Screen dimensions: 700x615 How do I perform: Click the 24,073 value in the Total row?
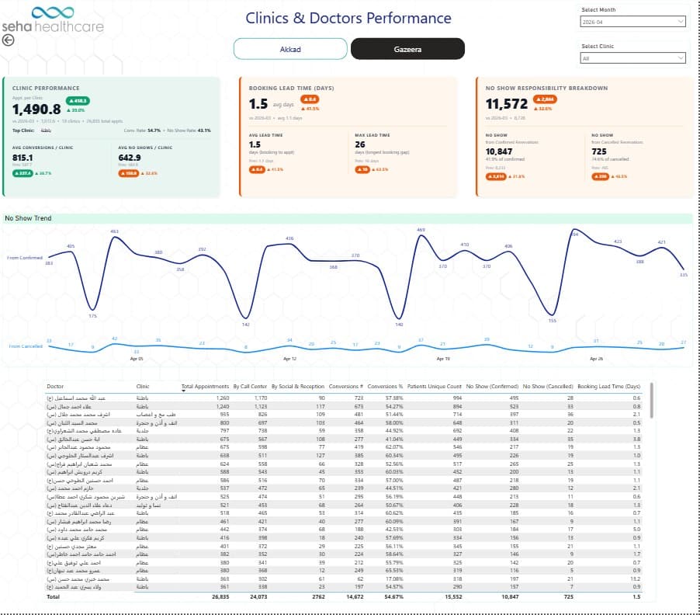click(x=258, y=596)
